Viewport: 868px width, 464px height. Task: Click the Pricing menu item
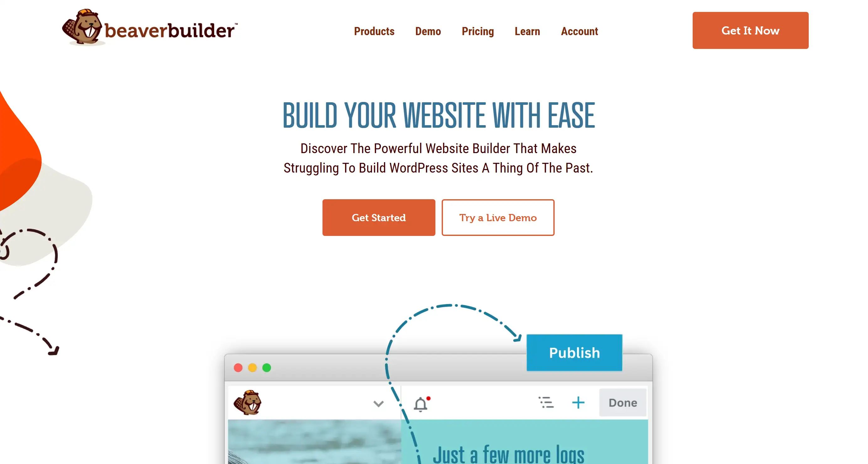click(x=478, y=31)
